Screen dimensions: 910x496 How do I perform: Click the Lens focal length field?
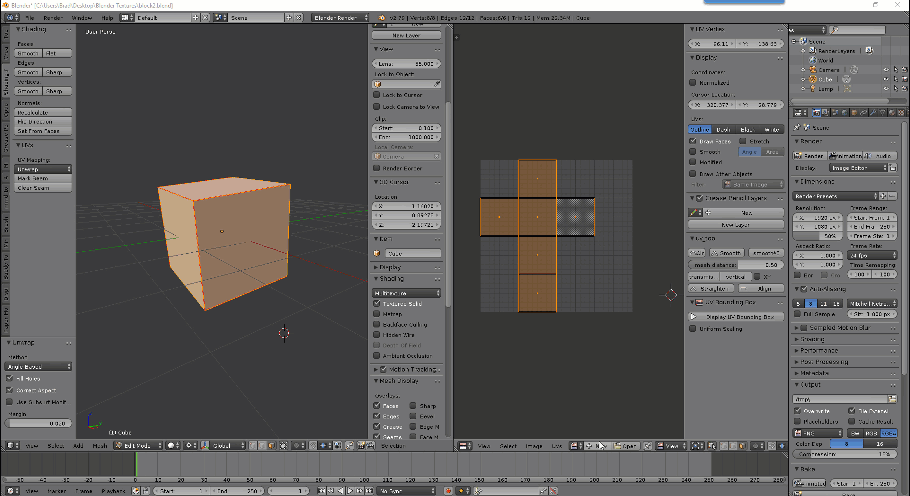tap(408, 63)
